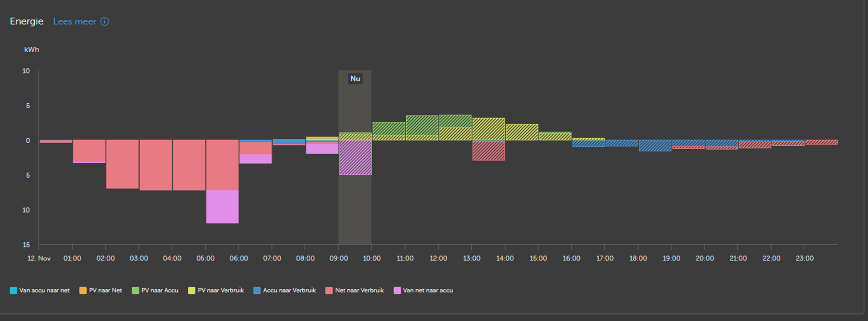Screen dimensions: 868x321
Task: Select the hatched red bar at 23:00
Action: tap(822, 142)
